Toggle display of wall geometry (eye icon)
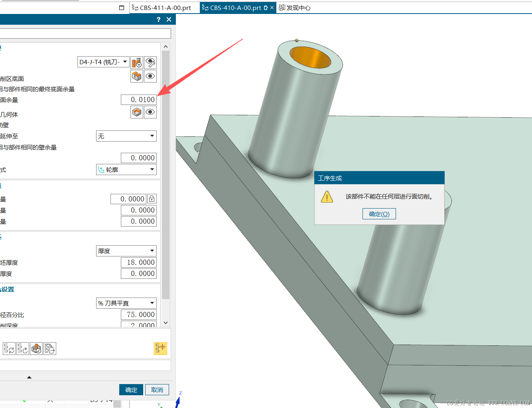Image resolution: width=532 pixels, height=408 pixels. pos(150,112)
